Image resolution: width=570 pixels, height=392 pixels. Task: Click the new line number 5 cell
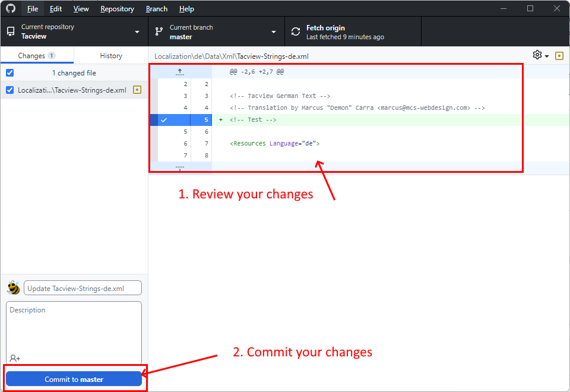pos(201,119)
